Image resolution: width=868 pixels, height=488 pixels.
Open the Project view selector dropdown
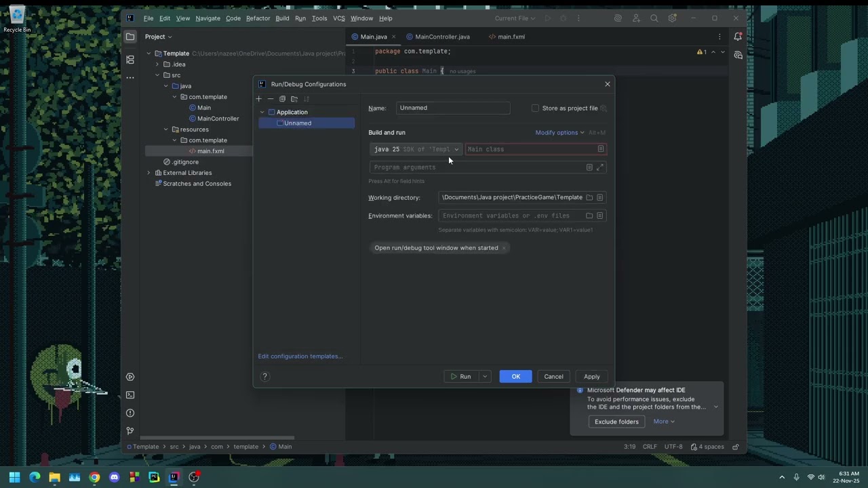(159, 37)
